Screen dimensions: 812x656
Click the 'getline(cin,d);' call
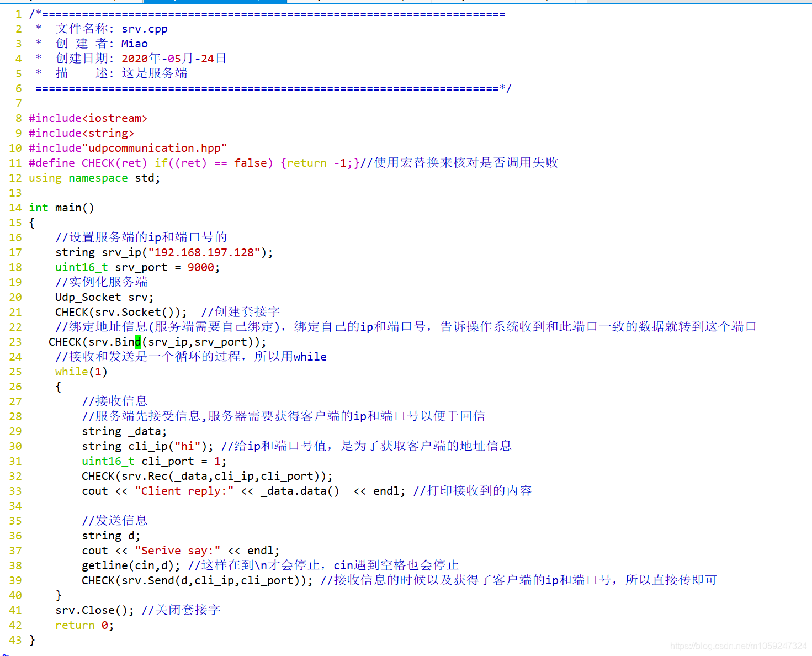click(131, 565)
